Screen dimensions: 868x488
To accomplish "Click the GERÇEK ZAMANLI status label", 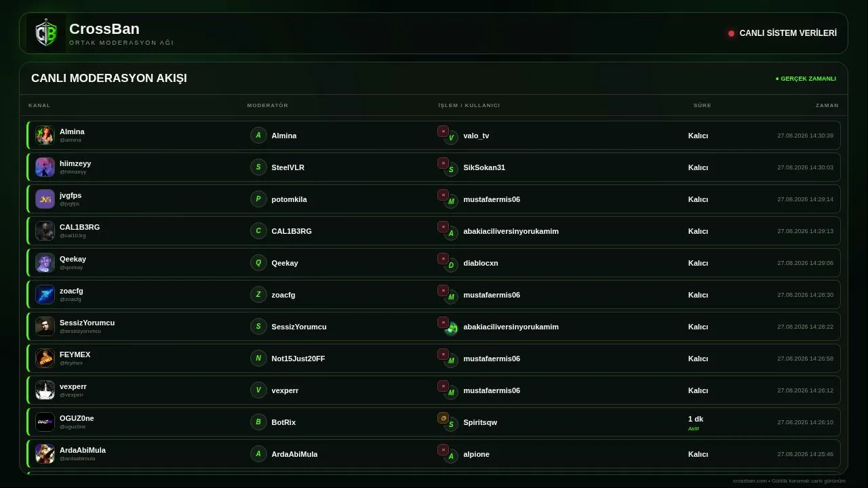I will click(x=806, y=79).
